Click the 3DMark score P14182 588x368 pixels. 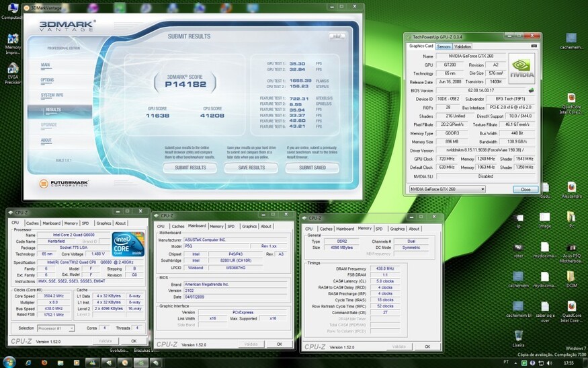click(185, 84)
